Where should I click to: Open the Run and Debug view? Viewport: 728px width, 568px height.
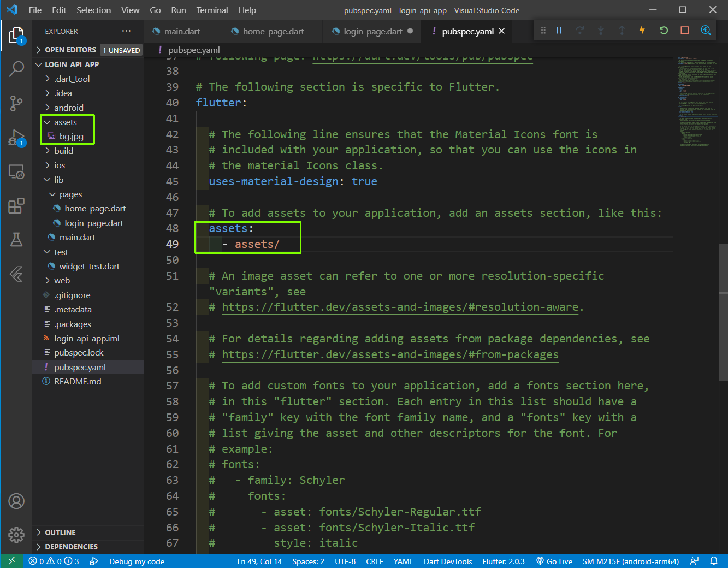pos(16,138)
